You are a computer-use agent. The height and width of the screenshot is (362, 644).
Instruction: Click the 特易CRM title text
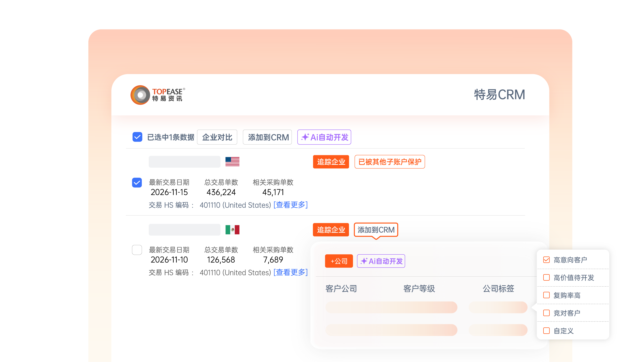499,95
